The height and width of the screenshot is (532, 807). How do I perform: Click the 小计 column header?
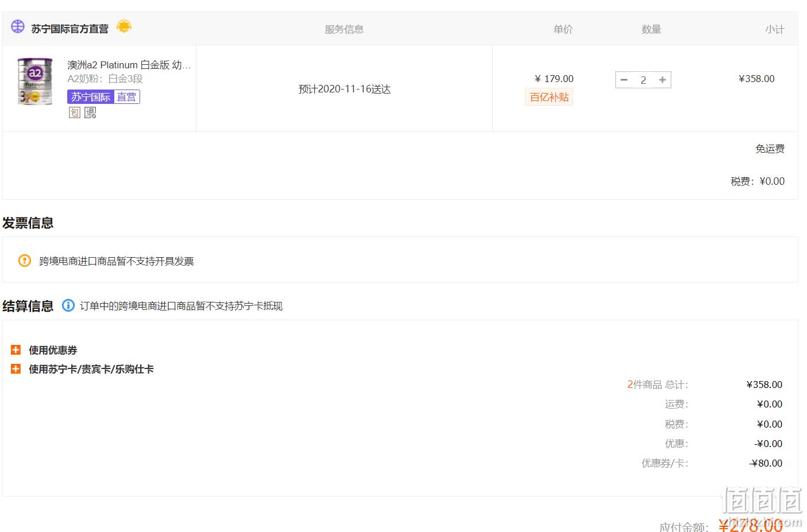tap(774, 29)
